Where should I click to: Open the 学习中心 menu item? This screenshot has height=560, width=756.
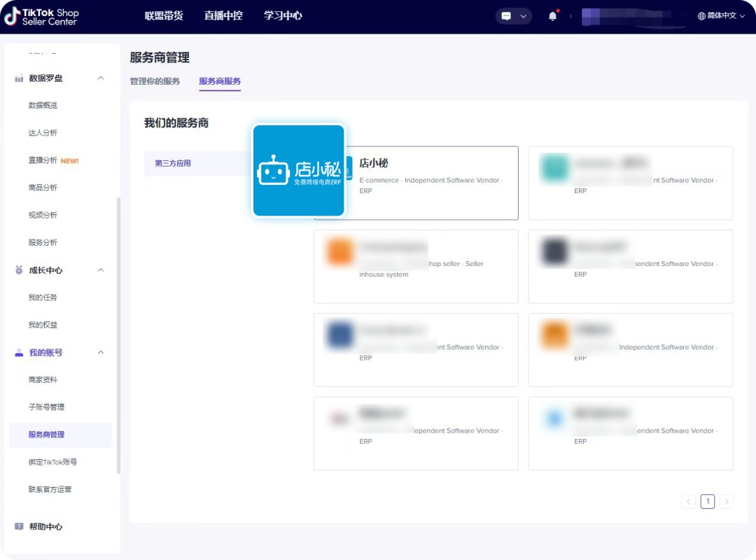tap(283, 15)
